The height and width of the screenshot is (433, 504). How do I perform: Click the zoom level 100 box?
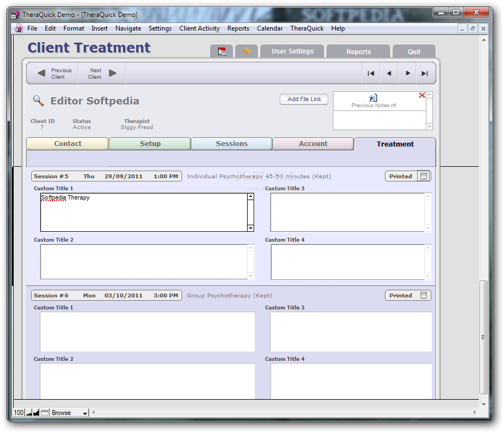tap(19, 413)
